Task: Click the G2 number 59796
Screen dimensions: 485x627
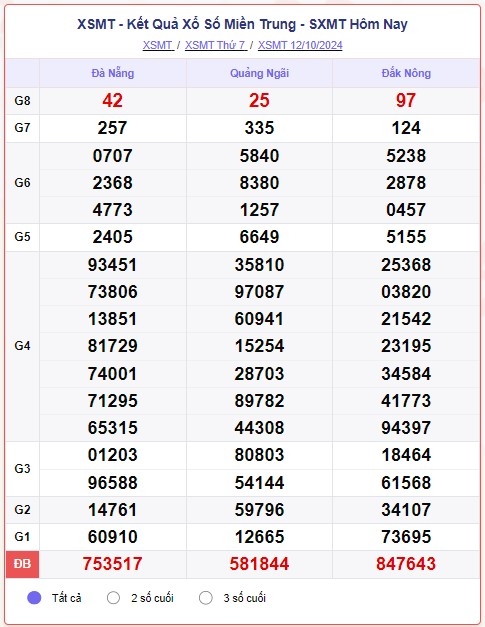Action: tap(259, 510)
